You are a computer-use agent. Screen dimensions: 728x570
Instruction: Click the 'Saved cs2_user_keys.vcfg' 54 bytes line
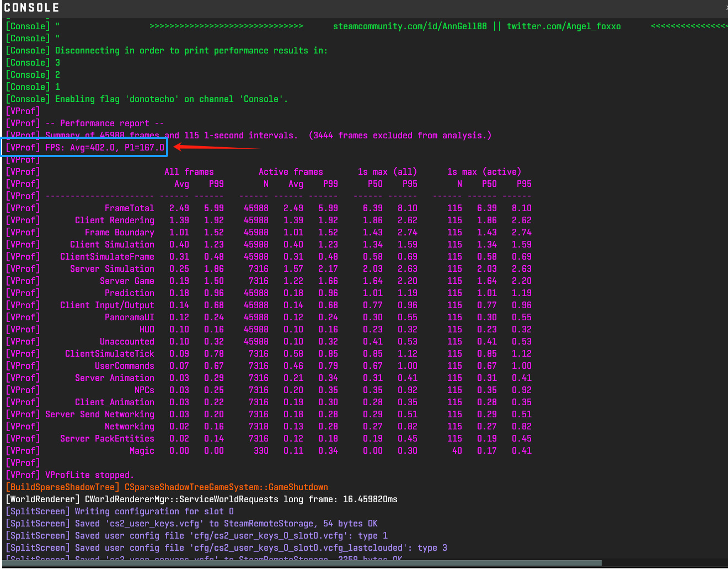pos(191,524)
